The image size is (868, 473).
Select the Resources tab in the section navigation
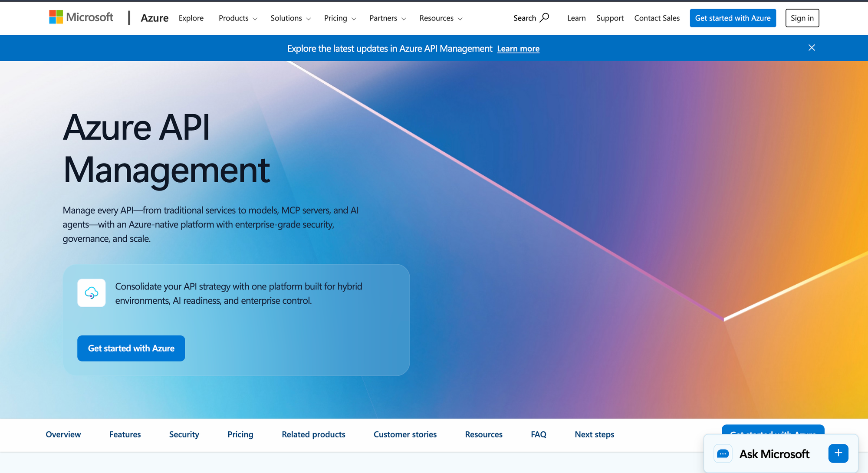click(483, 434)
